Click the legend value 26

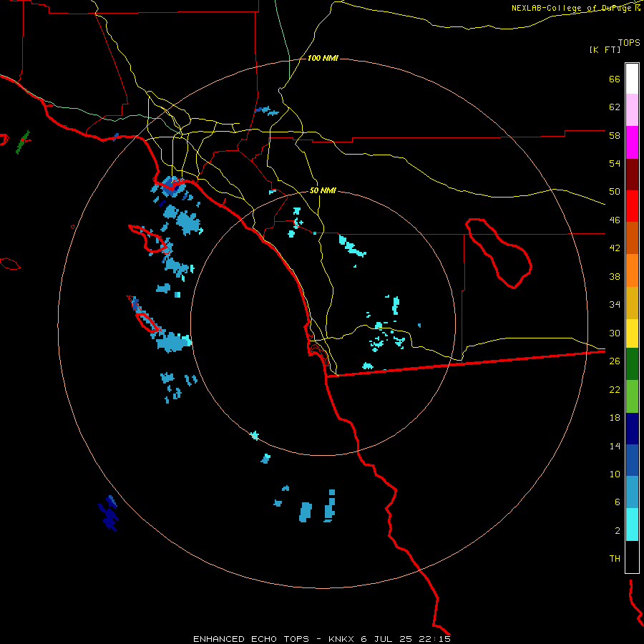(x=615, y=361)
